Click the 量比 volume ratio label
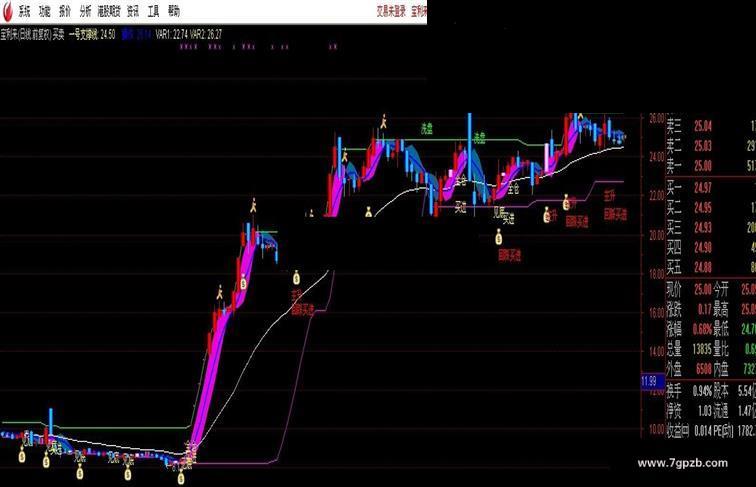Viewport: 756px width, 487px height. [721, 349]
